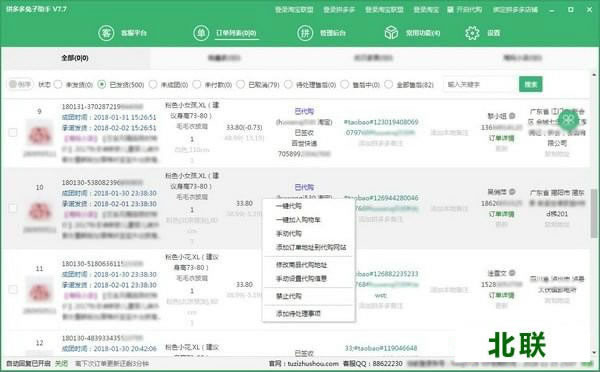This screenshot has height=372, width=600.
Task: Open the 管理后台 (拼) icon
Action: pyautogui.click(x=305, y=33)
